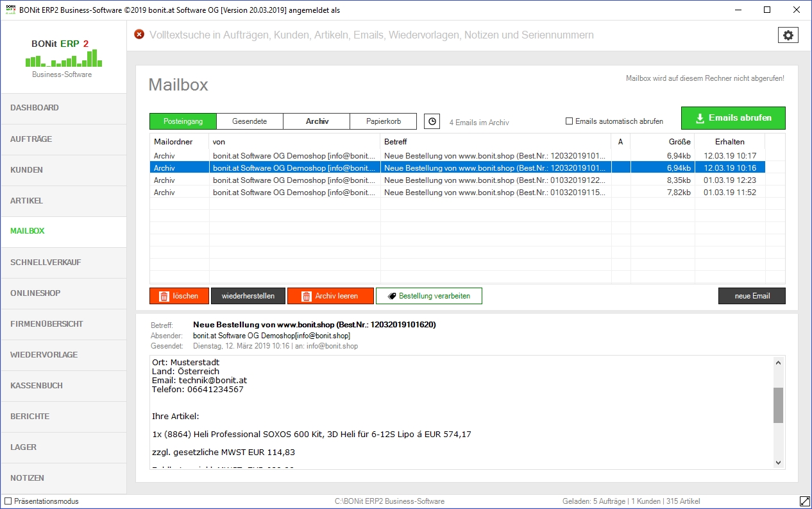Select Mailbox in the sidebar
Screen dimensions: 812x509
pyautogui.click(x=63, y=231)
